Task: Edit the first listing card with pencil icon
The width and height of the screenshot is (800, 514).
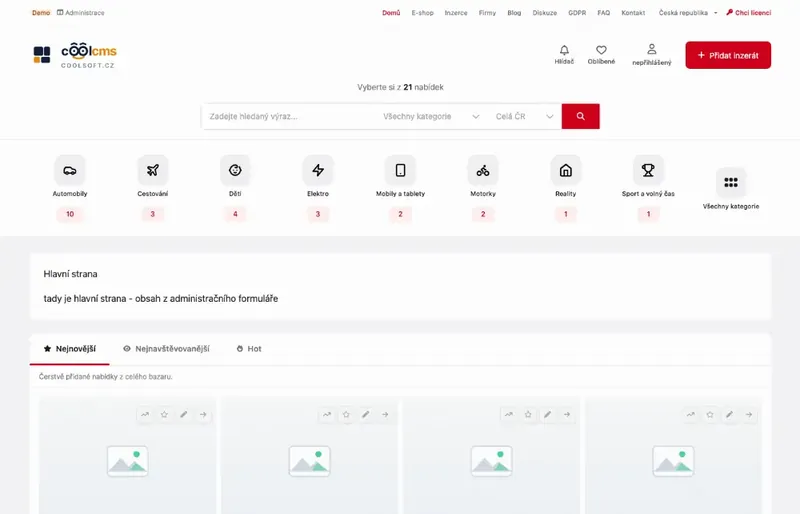Action: click(184, 414)
